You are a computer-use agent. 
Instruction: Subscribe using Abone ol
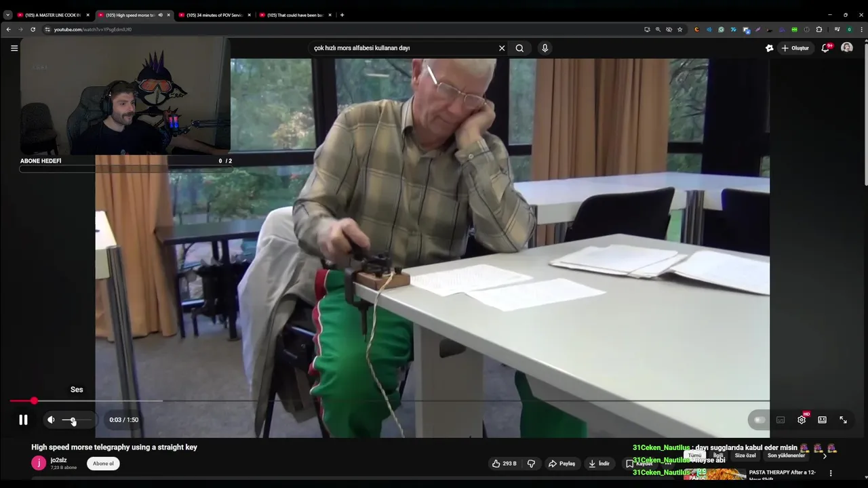coord(103,464)
